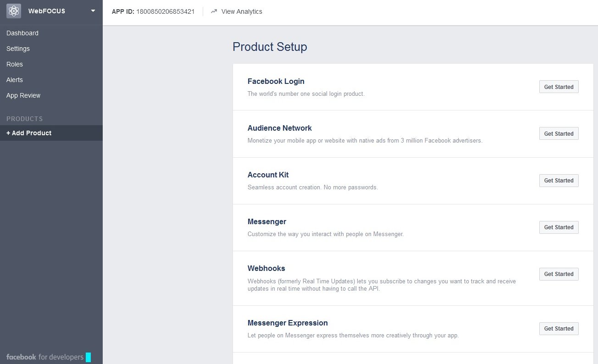Click the Account Kit product title
The height and width of the screenshot is (364, 598).
point(268,175)
